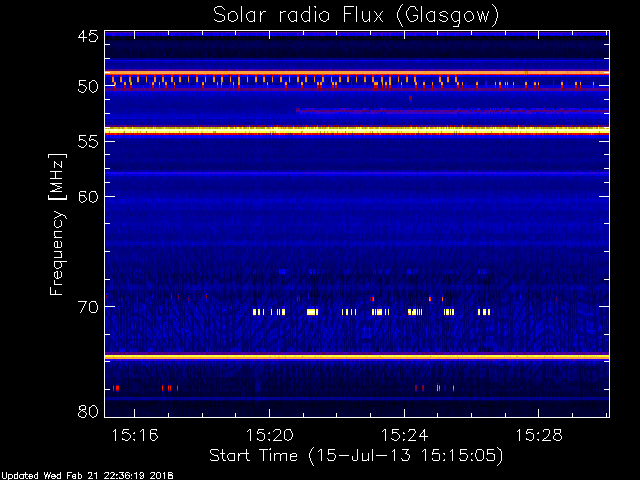Click the 55 frequency tick label

pyautogui.click(x=88, y=142)
